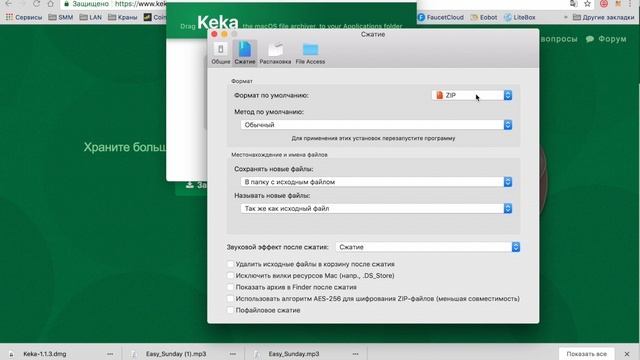Click the red ZIP file icon

[x=440, y=95]
